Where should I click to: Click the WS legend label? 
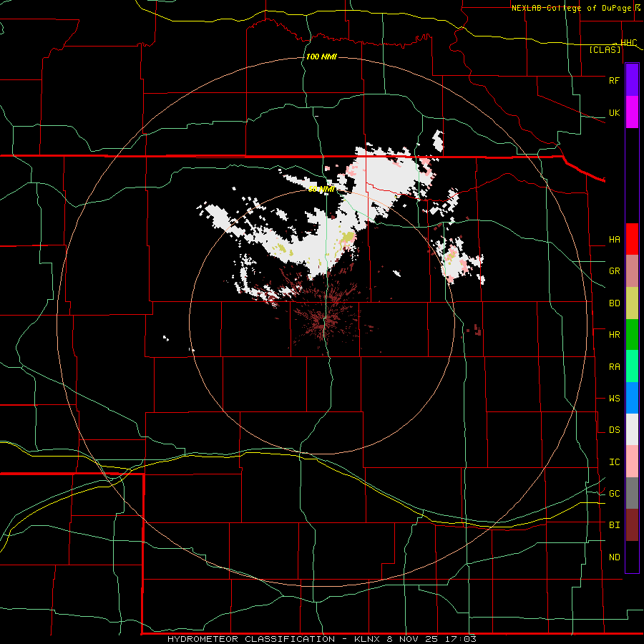pos(614,399)
